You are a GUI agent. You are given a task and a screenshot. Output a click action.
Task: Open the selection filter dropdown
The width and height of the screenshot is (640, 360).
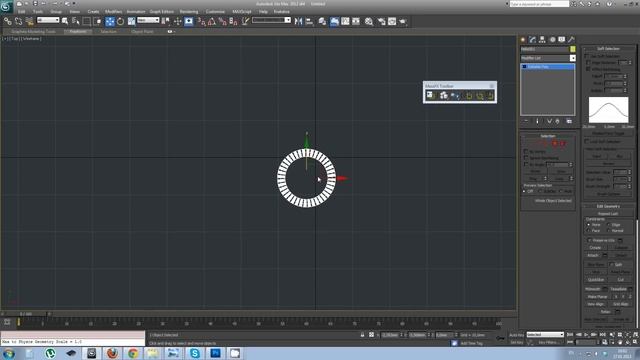(48, 20)
